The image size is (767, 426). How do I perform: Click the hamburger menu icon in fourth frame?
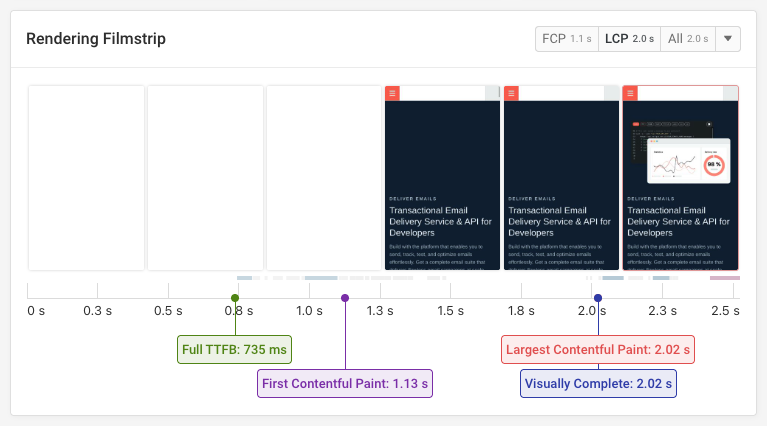[x=392, y=93]
